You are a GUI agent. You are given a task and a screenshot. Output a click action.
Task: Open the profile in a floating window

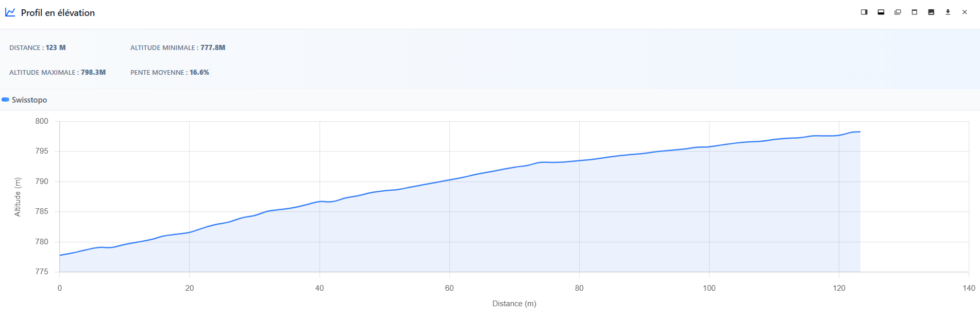898,12
